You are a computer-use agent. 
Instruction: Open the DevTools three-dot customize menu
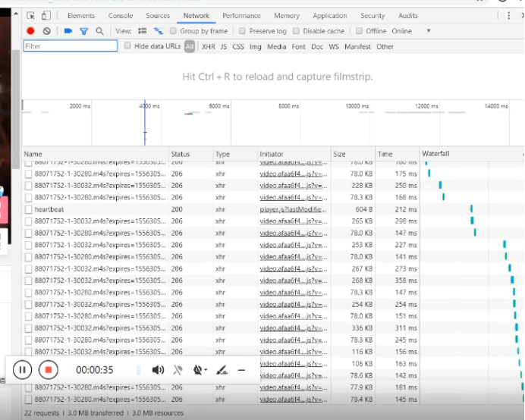pos(508,16)
